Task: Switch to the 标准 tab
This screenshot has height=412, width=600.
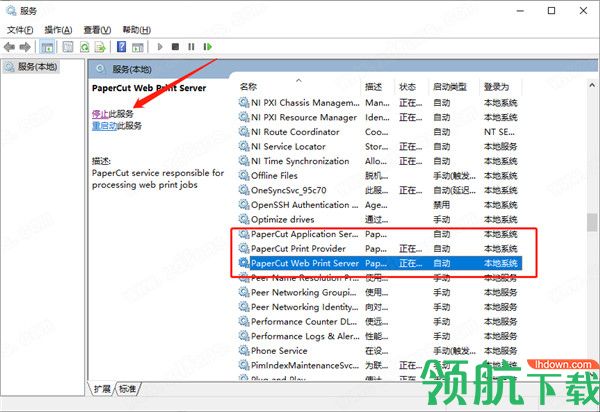Action: (x=128, y=389)
